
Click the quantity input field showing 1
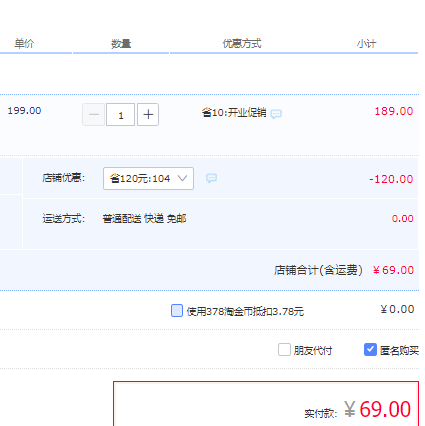[121, 115]
